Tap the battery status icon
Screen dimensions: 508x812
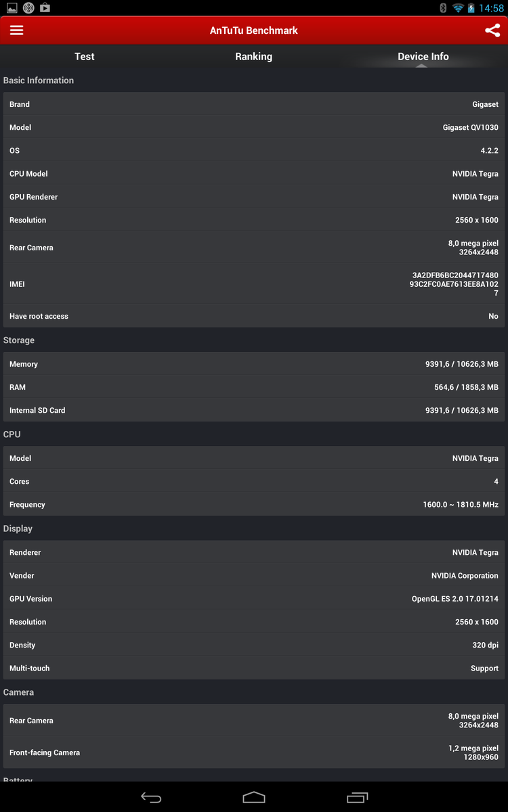pos(471,8)
